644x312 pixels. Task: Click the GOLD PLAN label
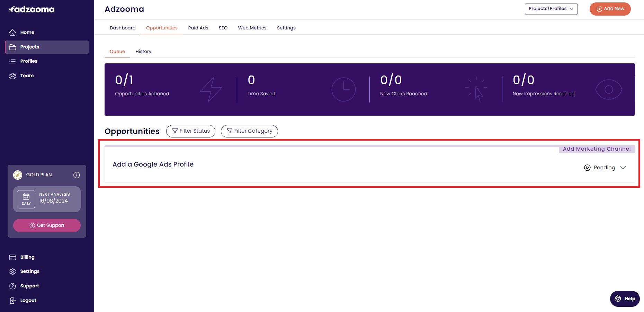point(39,175)
